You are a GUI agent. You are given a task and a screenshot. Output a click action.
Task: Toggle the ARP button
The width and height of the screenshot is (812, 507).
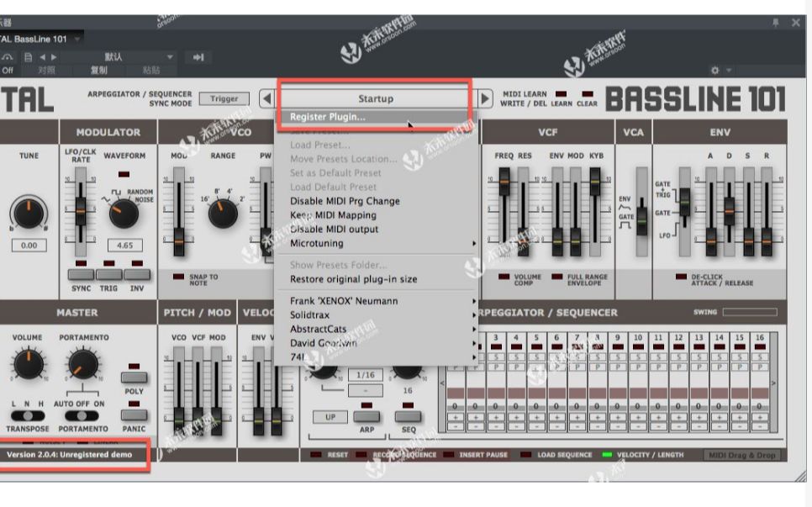[366, 416]
